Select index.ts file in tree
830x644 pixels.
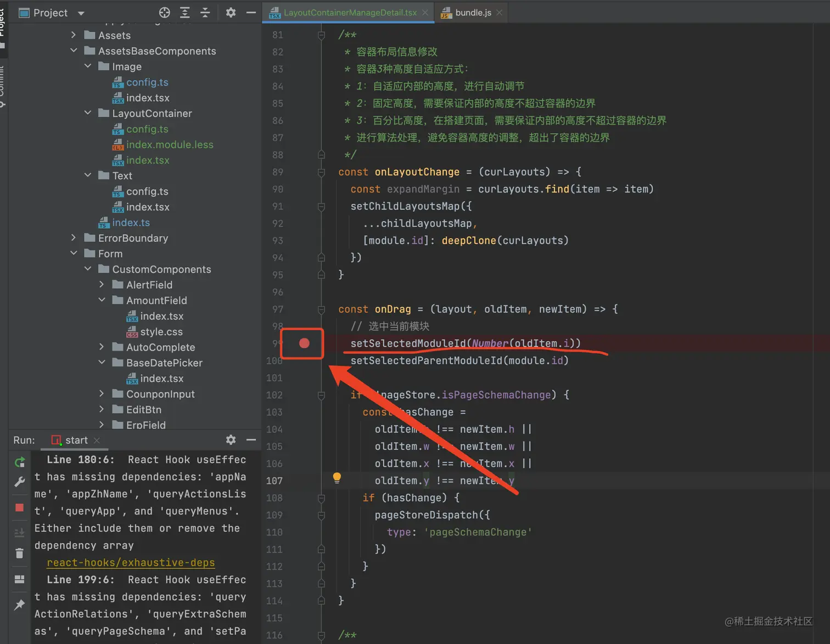[131, 223]
